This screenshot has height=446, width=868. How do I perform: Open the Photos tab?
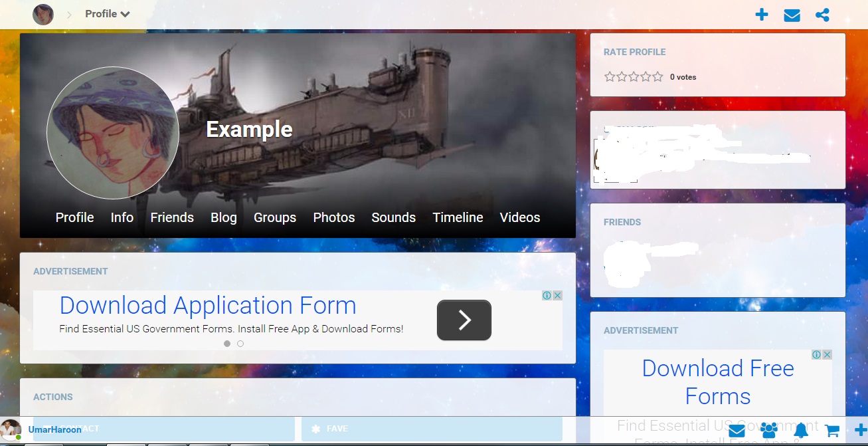click(334, 217)
